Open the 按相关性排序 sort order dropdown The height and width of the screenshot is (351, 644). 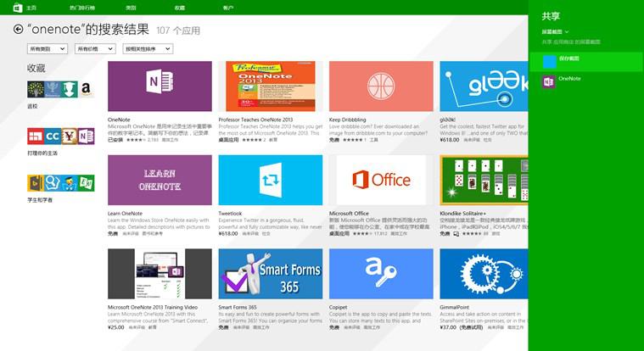(x=148, y=49)
